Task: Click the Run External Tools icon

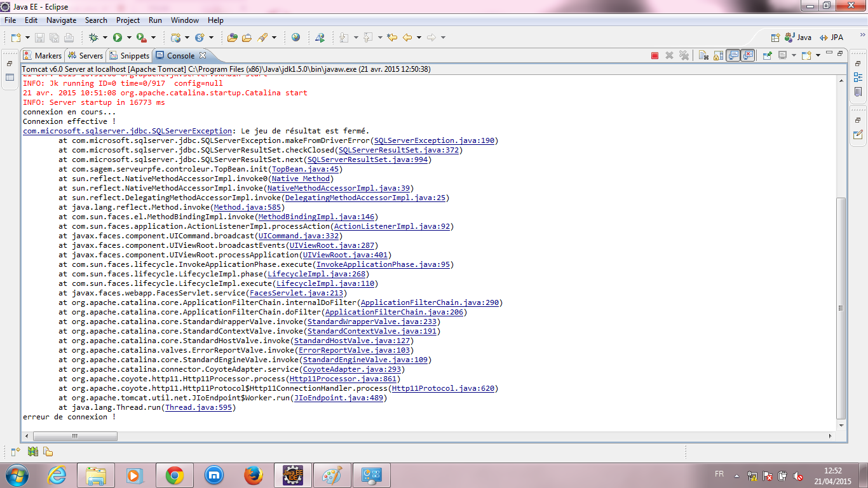Action: tap(142, 37)
